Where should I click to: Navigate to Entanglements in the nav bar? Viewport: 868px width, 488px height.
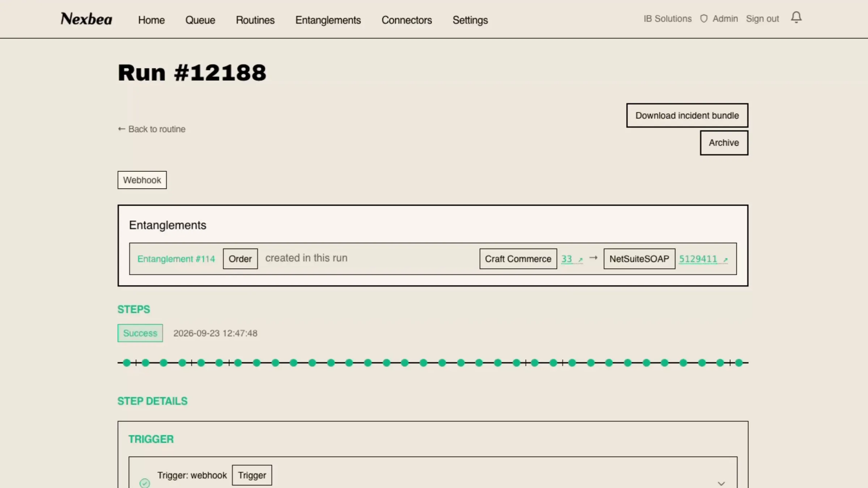[328, 20]
